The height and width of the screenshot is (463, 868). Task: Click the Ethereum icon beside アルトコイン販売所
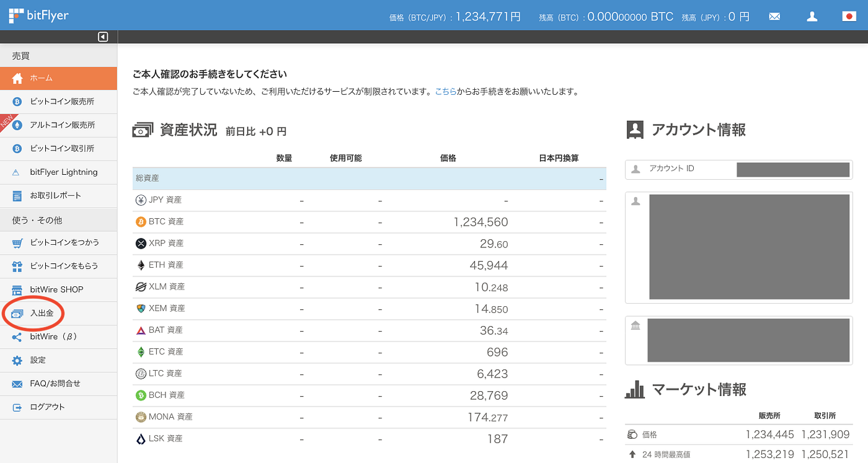(x=17, y=125)
